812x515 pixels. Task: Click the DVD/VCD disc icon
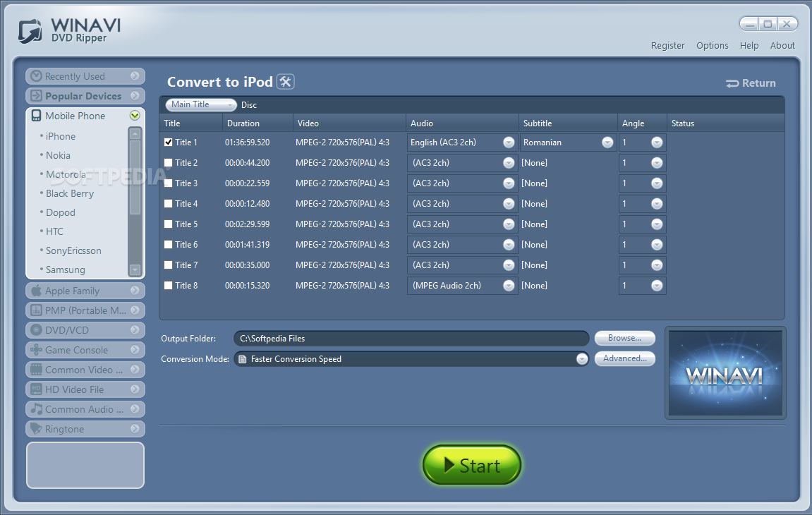tap(36, 330)
